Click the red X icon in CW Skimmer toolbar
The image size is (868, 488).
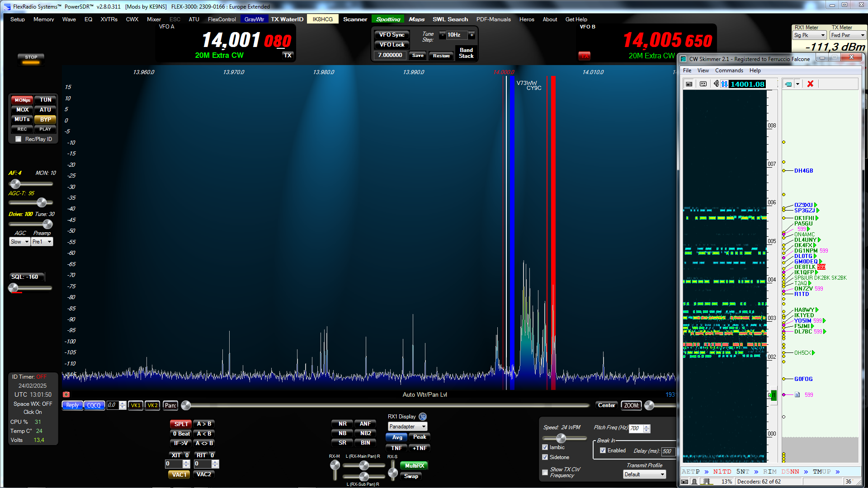pyautogui.click(x=810, y=84)
